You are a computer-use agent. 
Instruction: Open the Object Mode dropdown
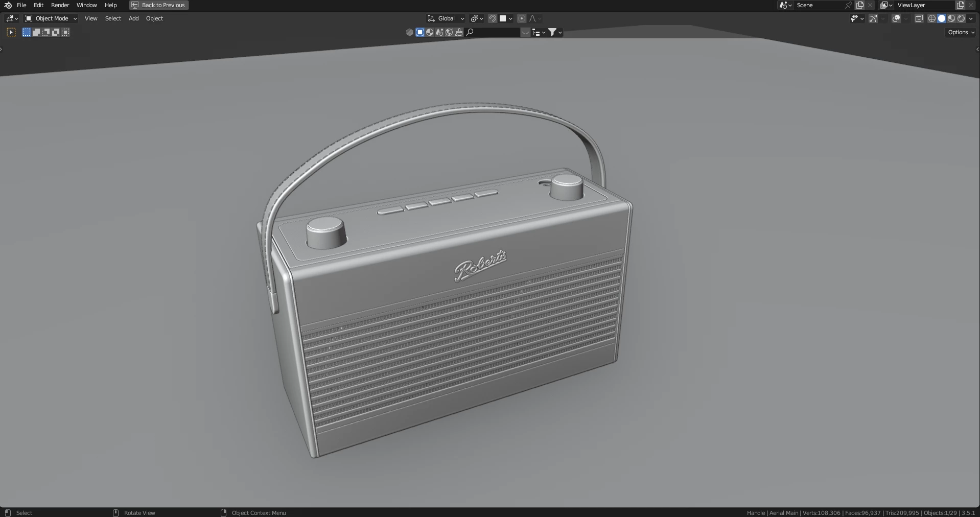click(51, 18)
